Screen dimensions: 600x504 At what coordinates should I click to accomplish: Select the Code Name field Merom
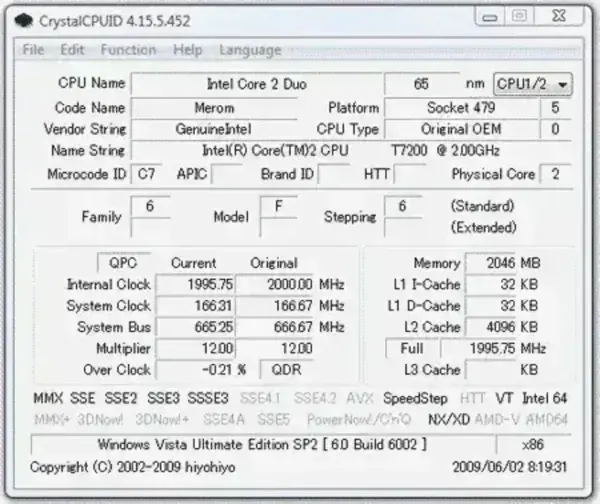tap(214, 108)
